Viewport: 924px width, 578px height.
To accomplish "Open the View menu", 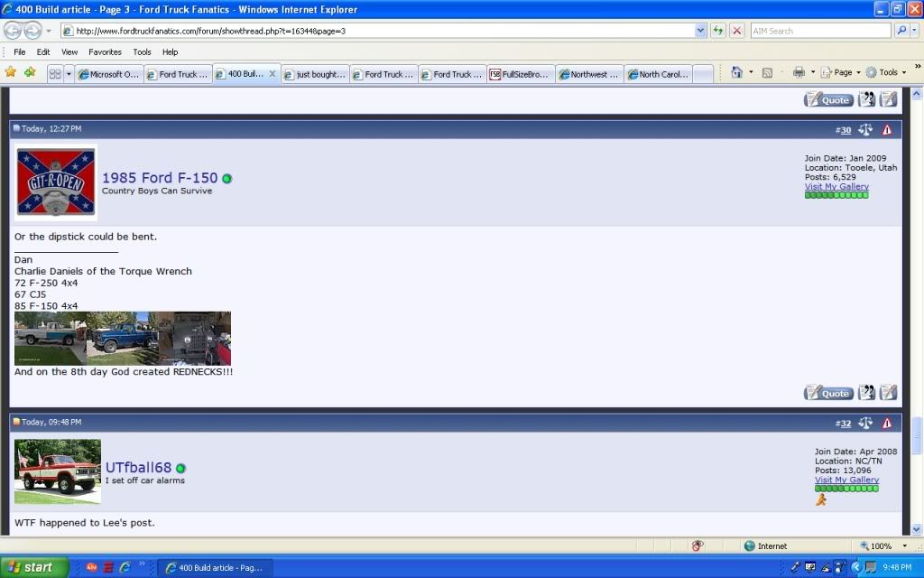I will (69, 51).
